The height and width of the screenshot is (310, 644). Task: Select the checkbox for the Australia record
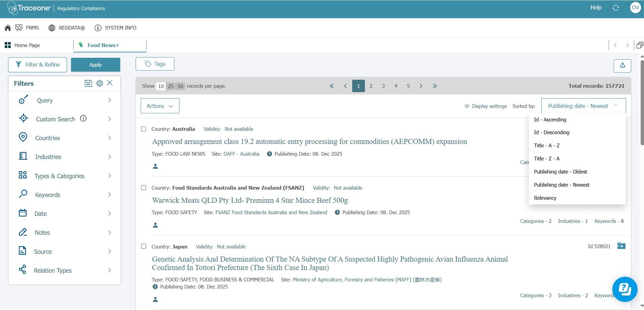(144, 129)
